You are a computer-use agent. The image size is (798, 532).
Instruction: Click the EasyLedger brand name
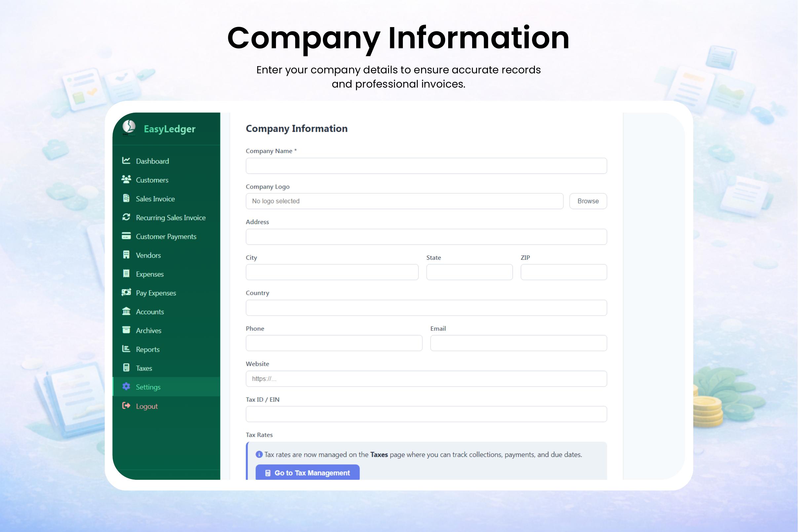pyautogui.click(x=170, y=129)
